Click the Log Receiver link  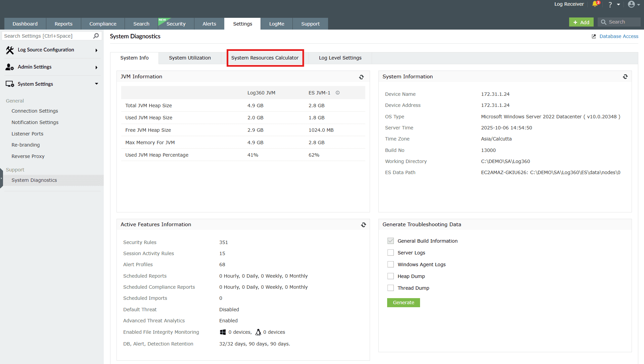click(x=569, y=4)
